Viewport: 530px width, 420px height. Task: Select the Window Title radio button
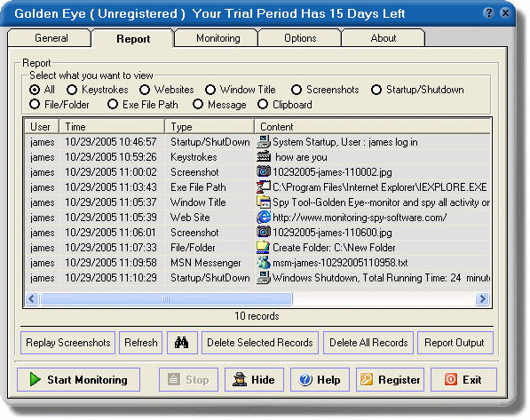point(210,90)
